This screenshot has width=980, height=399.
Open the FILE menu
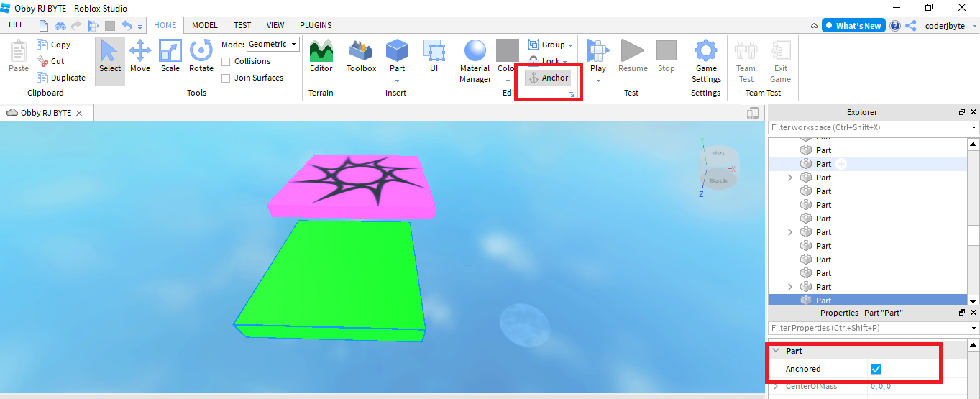point(16,25)
